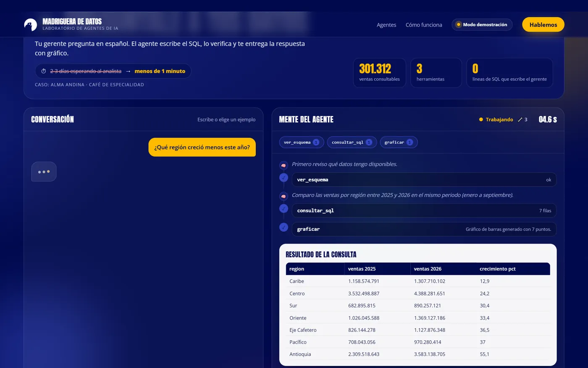Expand the consultar_sql step showing 7 filas
This screenshot has height=368, width=588.
click(424, 211)
